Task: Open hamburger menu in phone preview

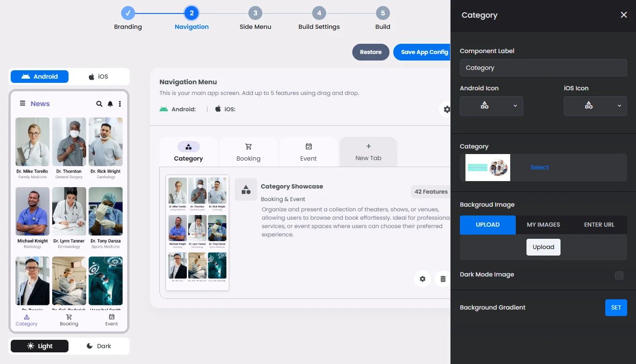Action: pos(22,104)
